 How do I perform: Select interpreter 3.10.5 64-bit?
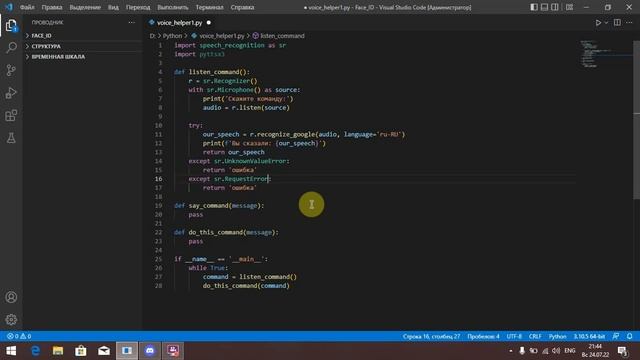point(589,336)
